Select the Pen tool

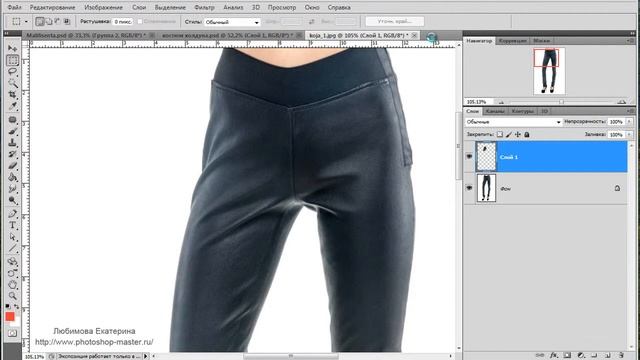click(x=12, y=214)
